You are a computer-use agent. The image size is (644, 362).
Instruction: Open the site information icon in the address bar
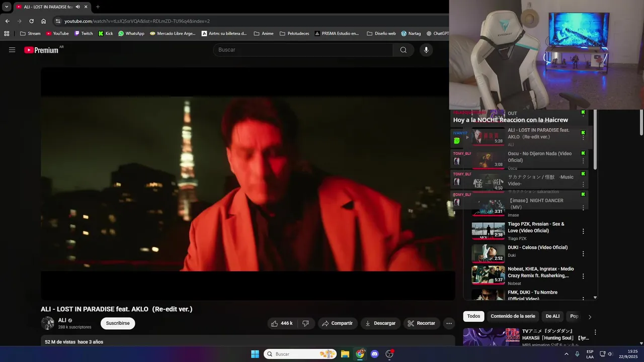[x=58, y=21]
